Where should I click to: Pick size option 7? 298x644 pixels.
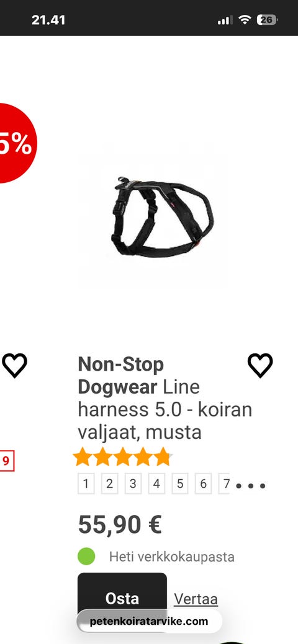(224, 483)
